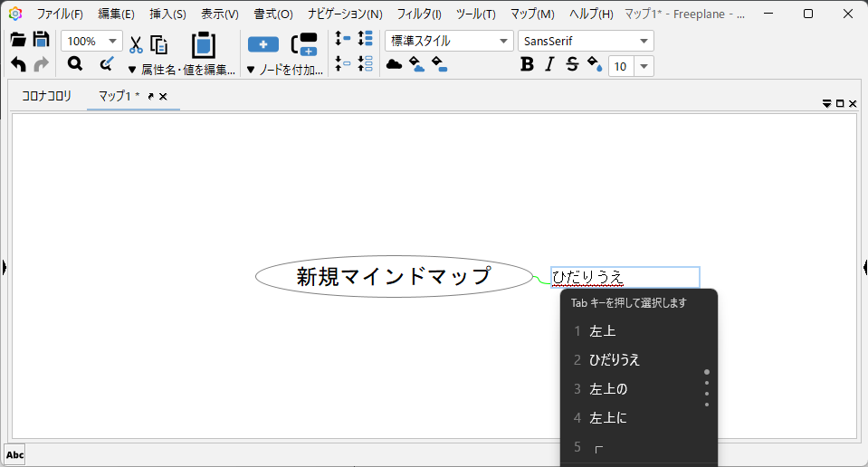Screen dimensions: 868x467
Task: Click in the ひだりうえ node edit field
Action: point(625,277)
